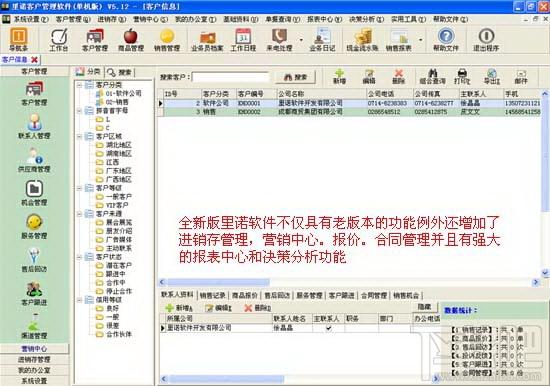The image size is (550, 386).
Task: Open the 销售报表 dropdown arrow
Action: [421, 40]
